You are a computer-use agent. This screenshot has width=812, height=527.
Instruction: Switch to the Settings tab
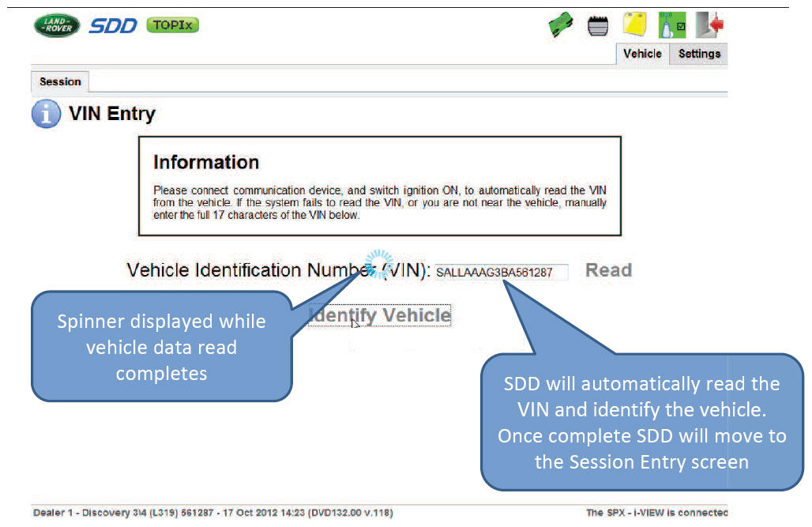699,54
